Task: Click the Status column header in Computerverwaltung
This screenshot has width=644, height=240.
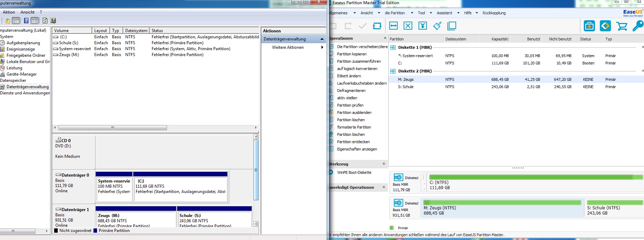Action: point(204,31)
